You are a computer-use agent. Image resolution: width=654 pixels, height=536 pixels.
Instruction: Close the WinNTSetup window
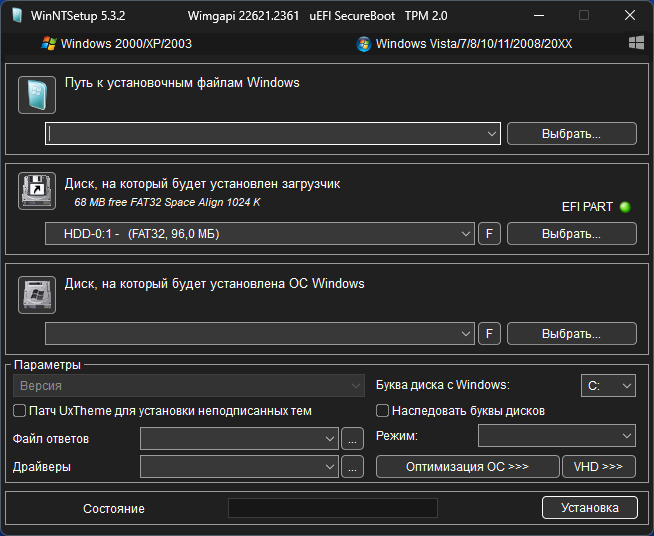pyautogui.click(x=630, y=16)
